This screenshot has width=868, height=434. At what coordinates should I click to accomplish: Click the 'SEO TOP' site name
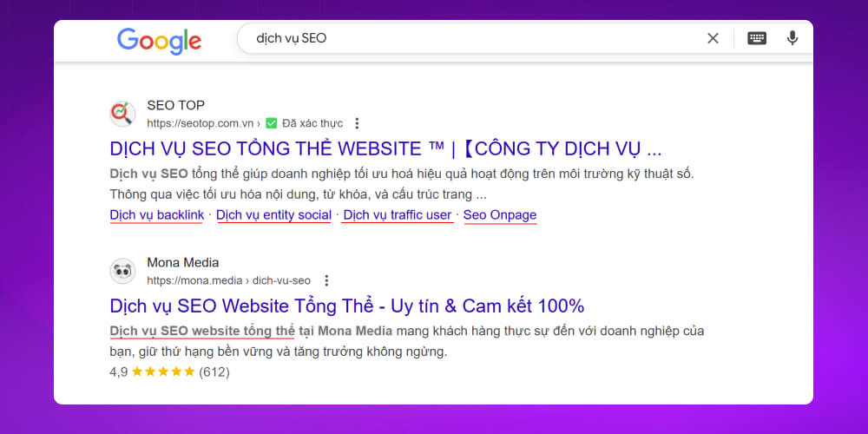tap(175, 105)
